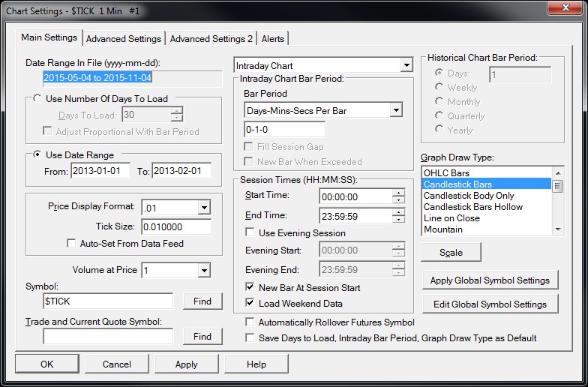Enable Use Evening Session checkbox

pyautogui.click(x=250, y=232)
